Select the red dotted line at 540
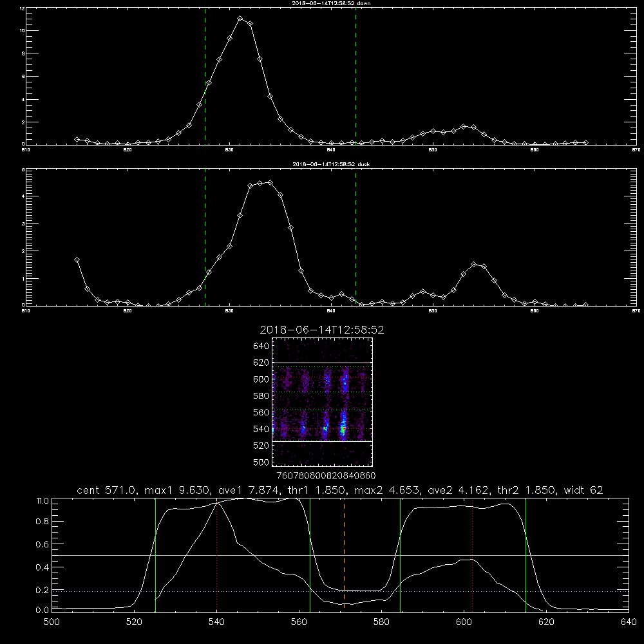Viewport: 644px width, 644px height. 216,555
